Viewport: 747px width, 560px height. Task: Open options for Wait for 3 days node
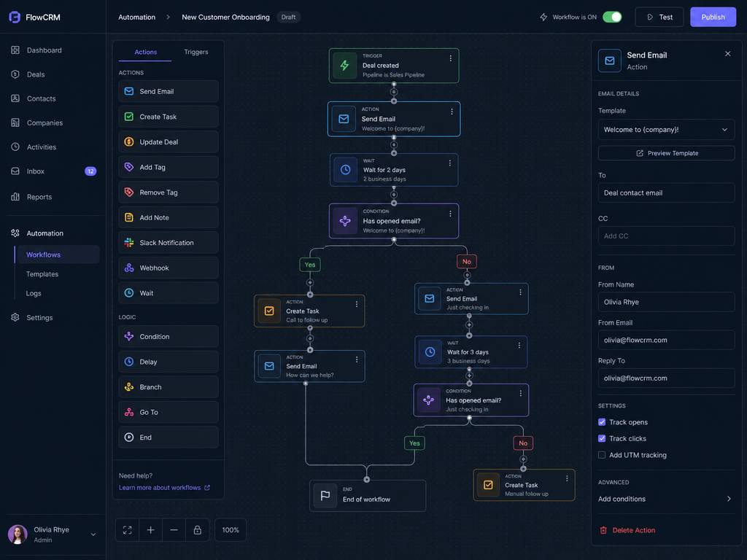tap(519, 345)
